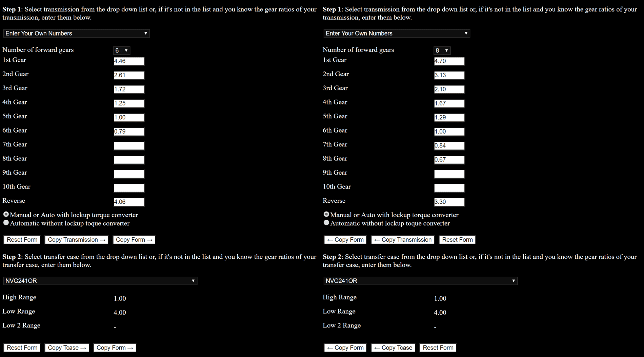Click right 6th Gear field with 1.00

pos(449,132)
